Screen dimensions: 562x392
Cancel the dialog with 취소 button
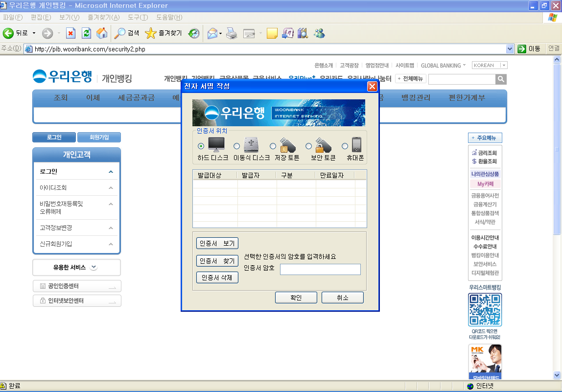coord(343,298)
